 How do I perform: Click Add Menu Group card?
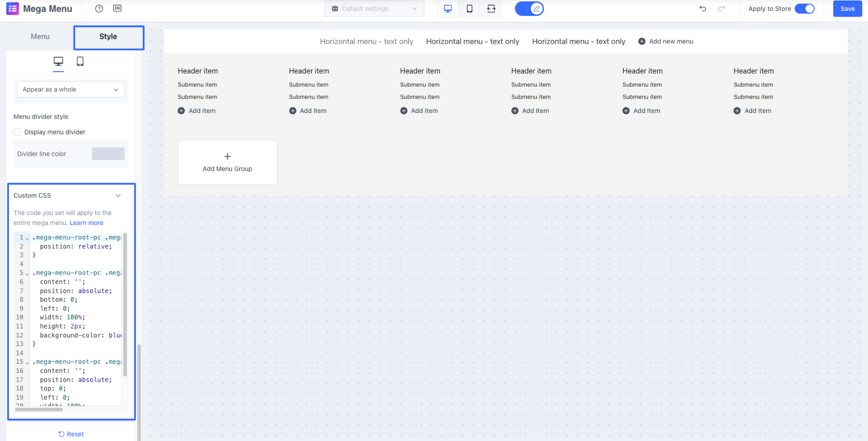(x=227, y=162)
